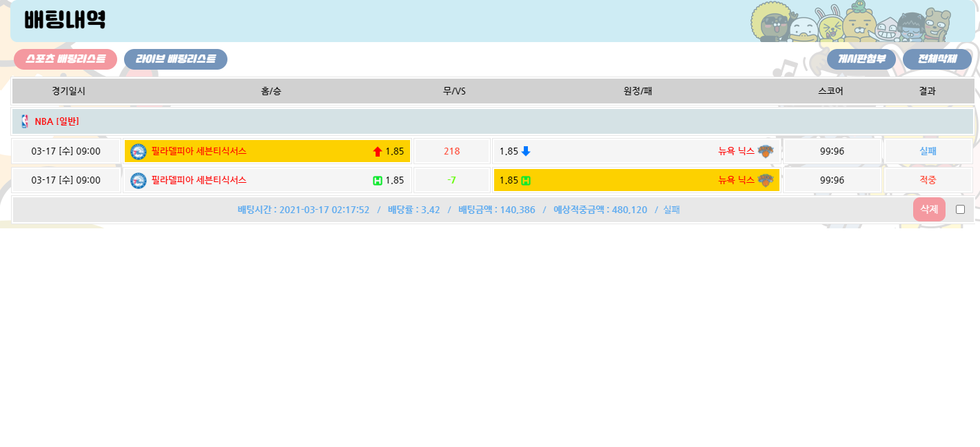Click the 실패 result in first row
This screenshot has width=980, height=447.
(x=928, y=152)
